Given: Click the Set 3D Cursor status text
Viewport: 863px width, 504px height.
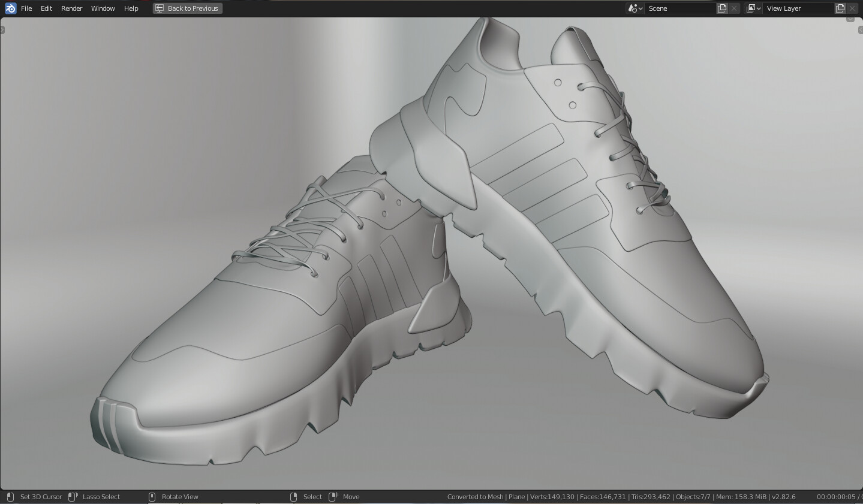Looking at the screenshot, I should coord(41,497).
